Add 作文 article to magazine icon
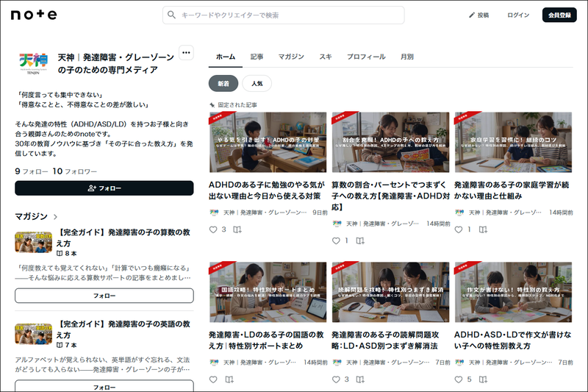Viewport: 588px width, 392px height. click(x=483, y=379)
